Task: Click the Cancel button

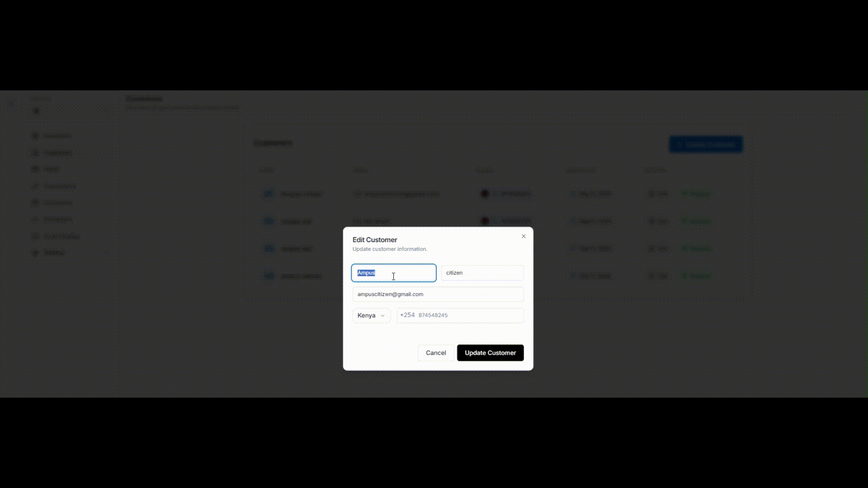Action: [x=436, y=353]
